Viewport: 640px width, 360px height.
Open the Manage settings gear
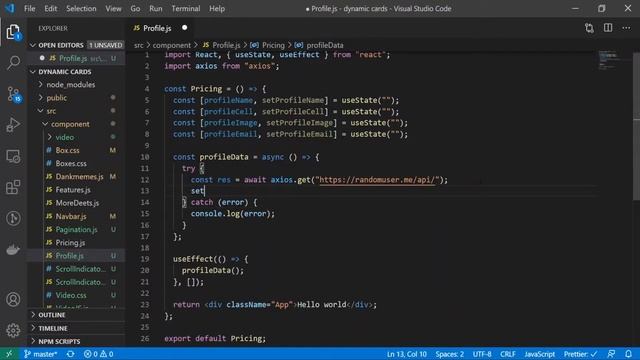13,330
